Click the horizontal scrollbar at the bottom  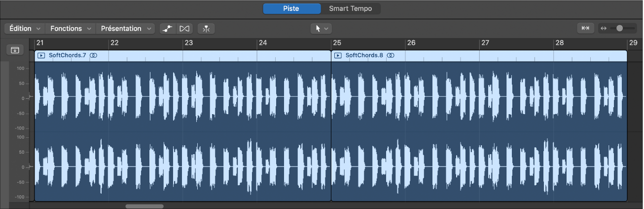tap(144, 206)
